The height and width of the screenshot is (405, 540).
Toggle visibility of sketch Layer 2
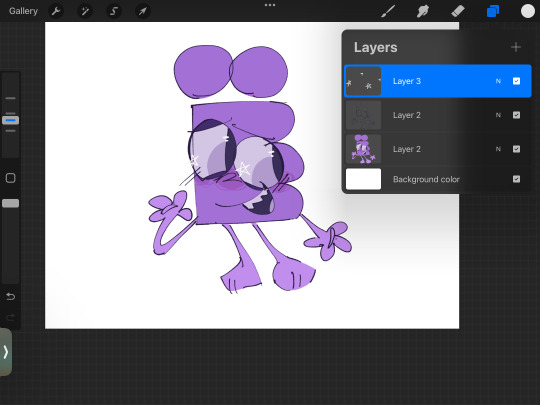point(516,115)
